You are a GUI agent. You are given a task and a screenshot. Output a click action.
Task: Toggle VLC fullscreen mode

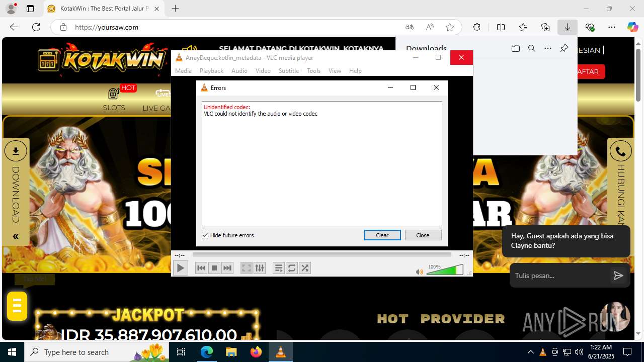click(x=246, y=268)
